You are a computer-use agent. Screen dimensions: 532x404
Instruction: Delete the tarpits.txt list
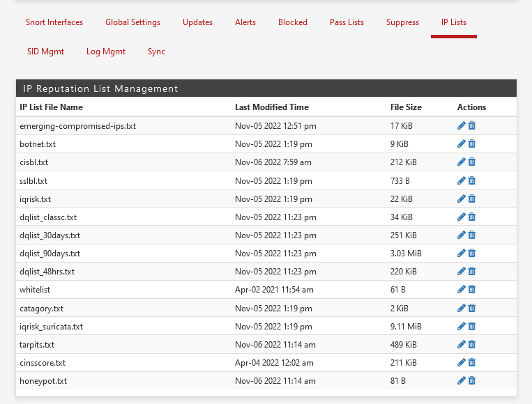click(x=471, y=344)
